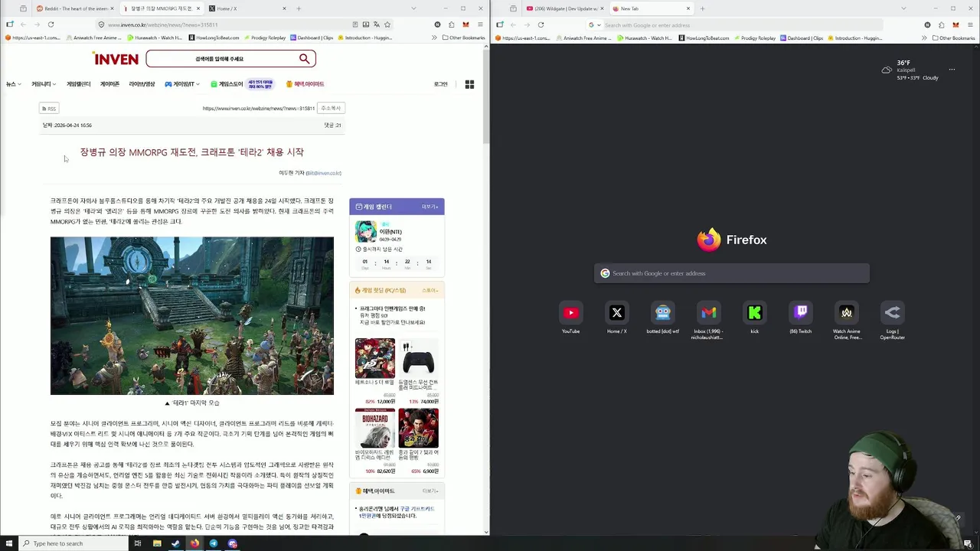Open 혜택.아이마트 menu item
980x551 pixels.
point(305,84)
